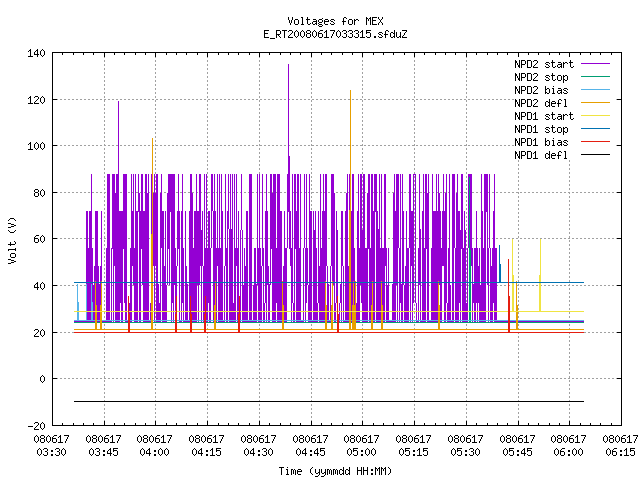Click the dark blue NPD1 stop legend line
Viewport: 640px width, 480px height.
pos(595,129)
